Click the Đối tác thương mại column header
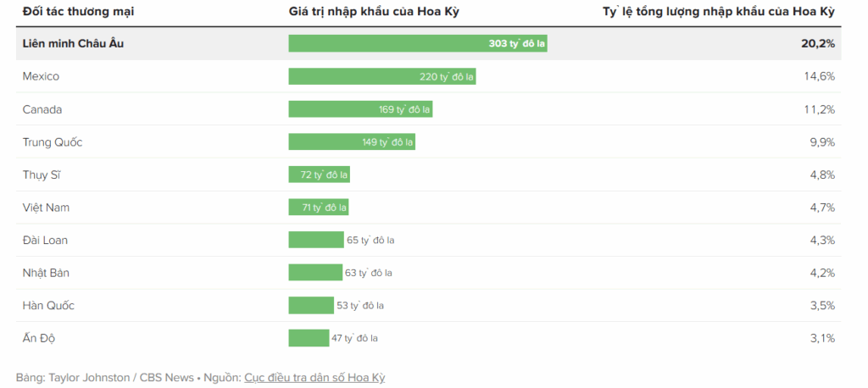The image size is (868, 388). click(x=78, y=11)
